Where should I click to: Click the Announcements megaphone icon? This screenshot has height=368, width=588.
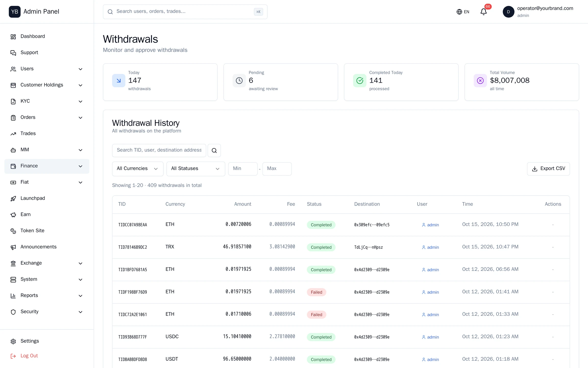(x=13, y=247)
